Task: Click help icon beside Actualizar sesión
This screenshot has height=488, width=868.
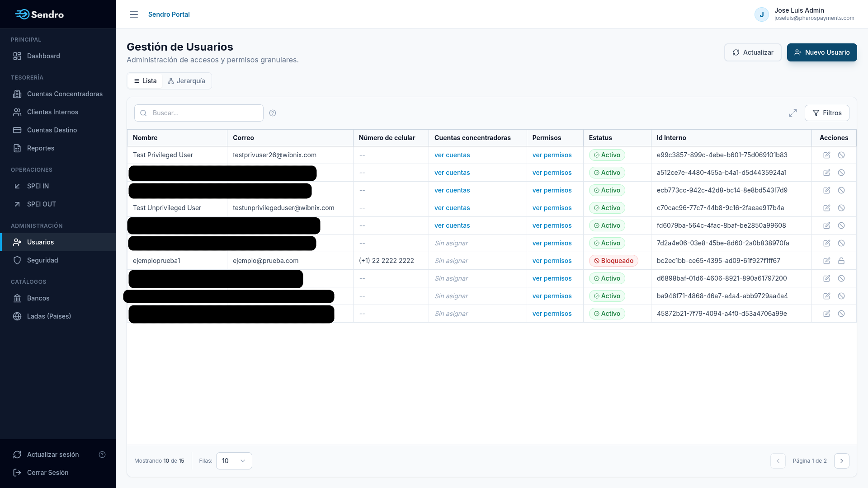Action: [102, 455]
